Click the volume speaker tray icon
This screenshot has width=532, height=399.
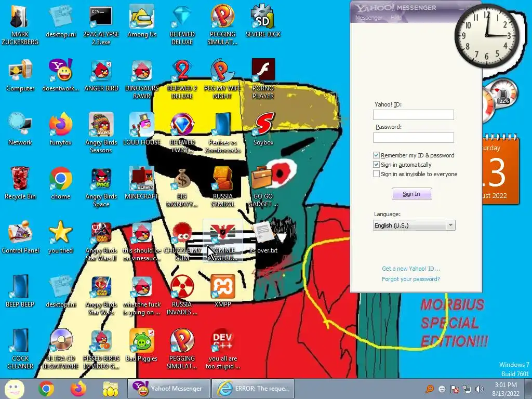pos(480,389)
